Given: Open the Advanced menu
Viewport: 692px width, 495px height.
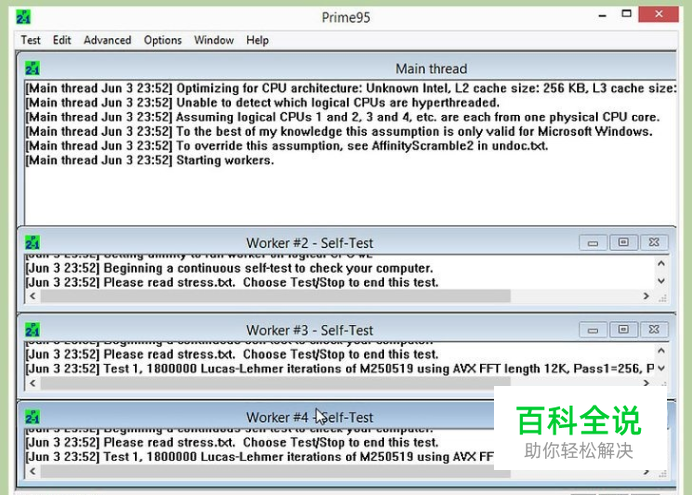Looking at the screenshot, I should (107, 40).
